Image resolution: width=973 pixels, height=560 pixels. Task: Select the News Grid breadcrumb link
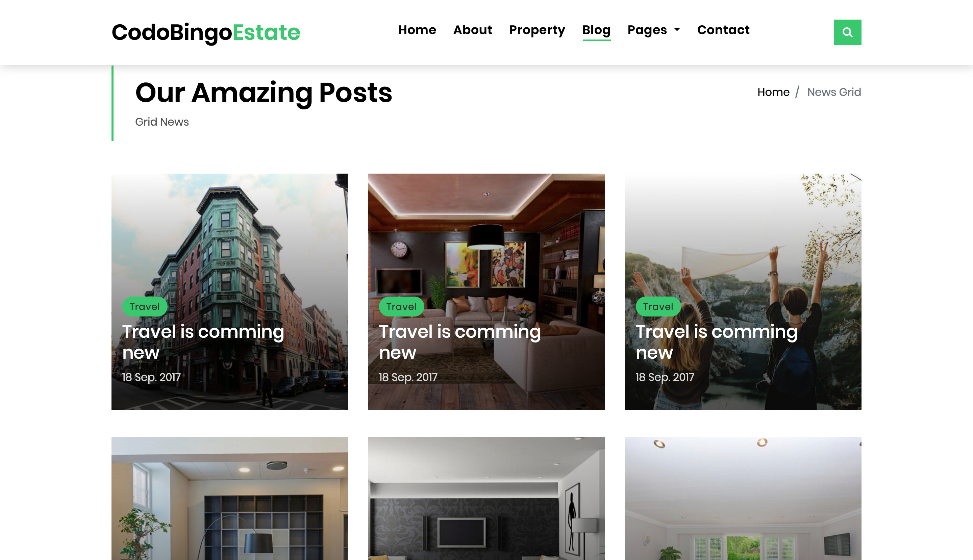834,92
